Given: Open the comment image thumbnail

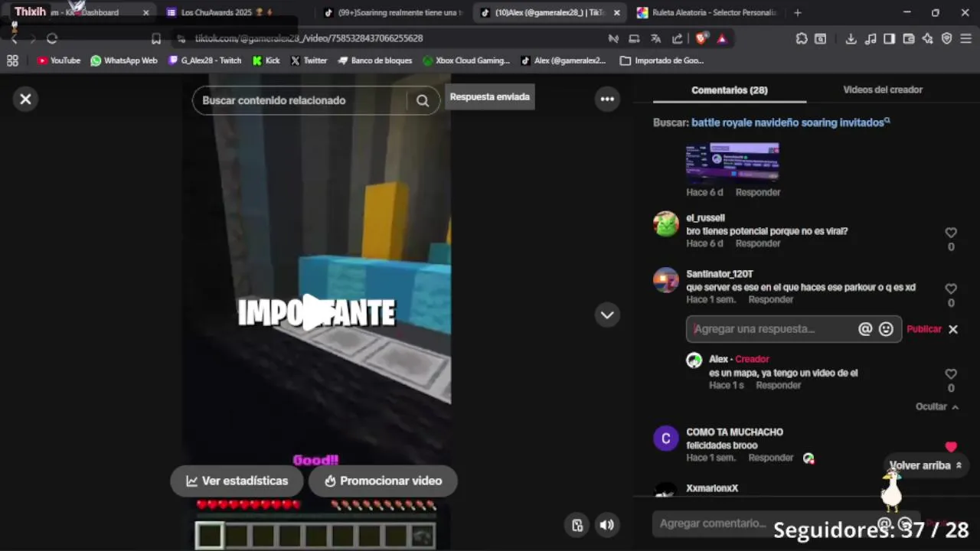Looking at the screenshot, I should [733, 161].
